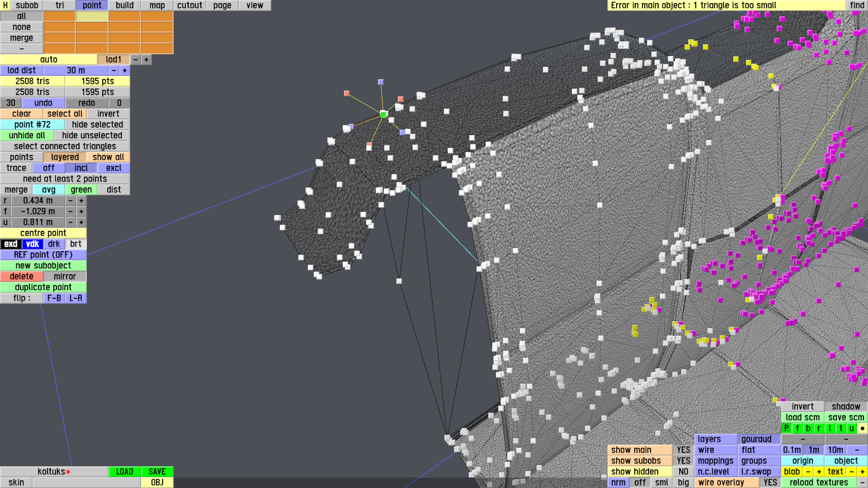Open the tri menu tab
868x488 pixels.
(x=60, y=5)
